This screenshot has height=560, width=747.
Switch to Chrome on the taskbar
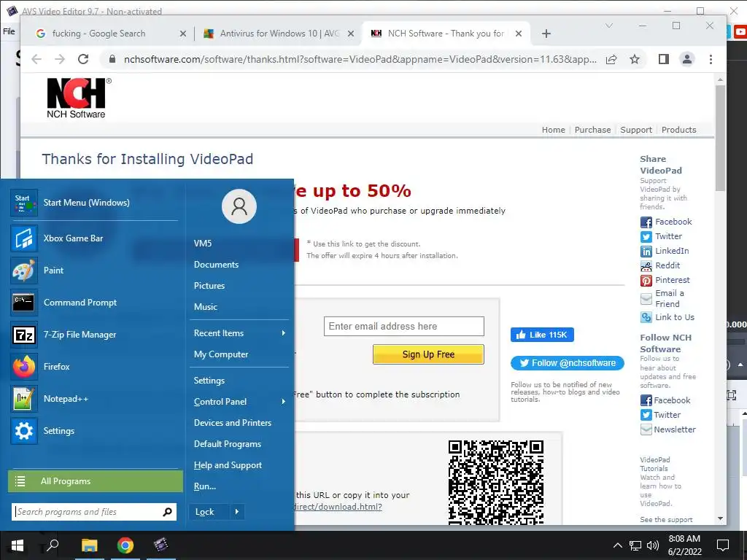pyautogui.click(x=125, y=545)
